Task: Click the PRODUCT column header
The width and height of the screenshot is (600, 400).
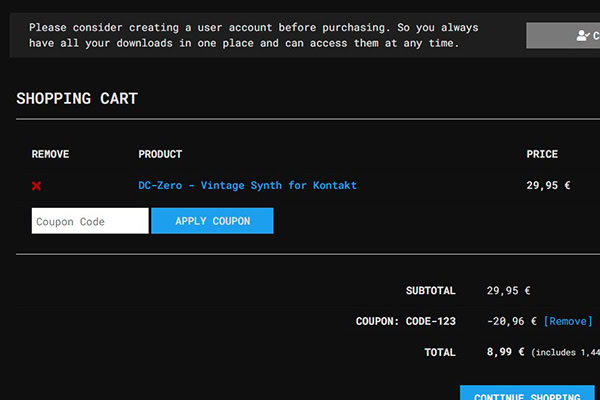Action: pyautogui.click(x=160, y=154)
